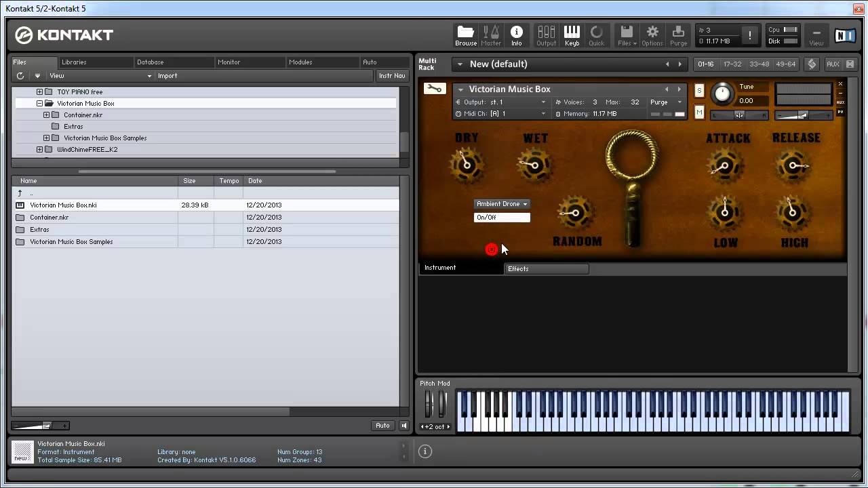Expand the TOY PIANO free folder
This screenshot has height=488, width=868.
click(x=39, y=92)
